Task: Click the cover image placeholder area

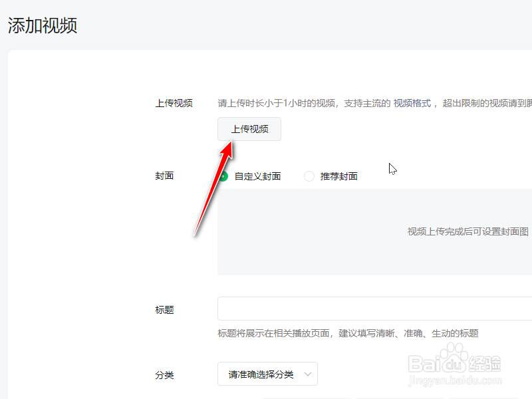Action: coord(372,231)
